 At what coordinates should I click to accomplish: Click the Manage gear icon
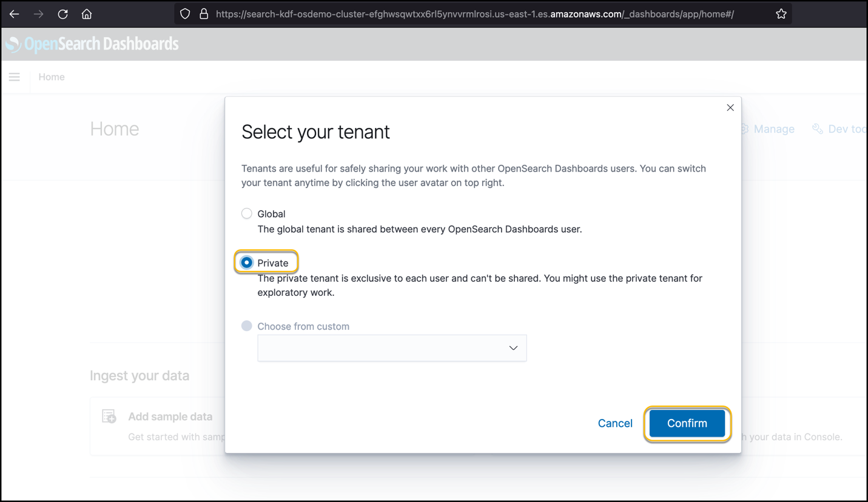point(744,129)
